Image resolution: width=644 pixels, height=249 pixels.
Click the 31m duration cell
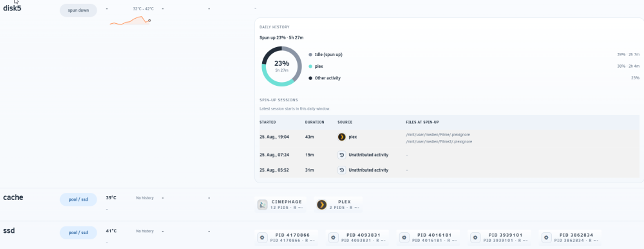[x=309, y=170]
